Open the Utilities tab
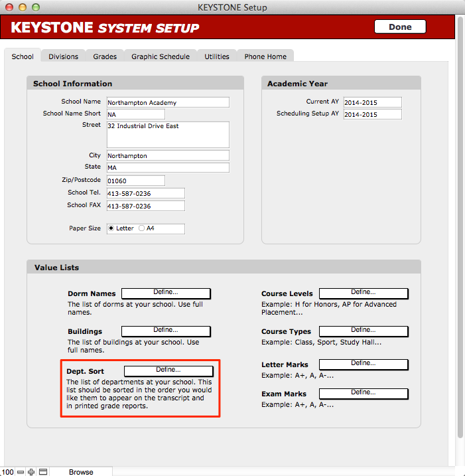This screenshot has height=476, width=465. [x=217, y=56]
